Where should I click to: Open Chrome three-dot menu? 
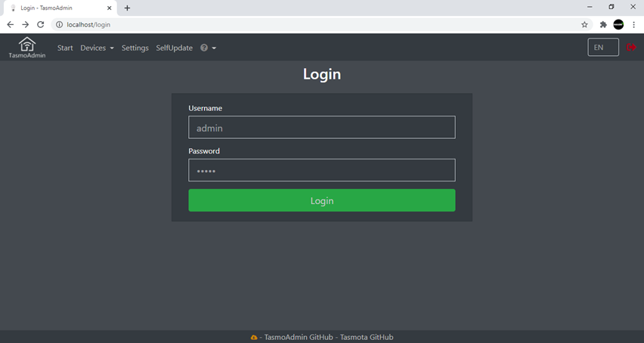(633, 25)
